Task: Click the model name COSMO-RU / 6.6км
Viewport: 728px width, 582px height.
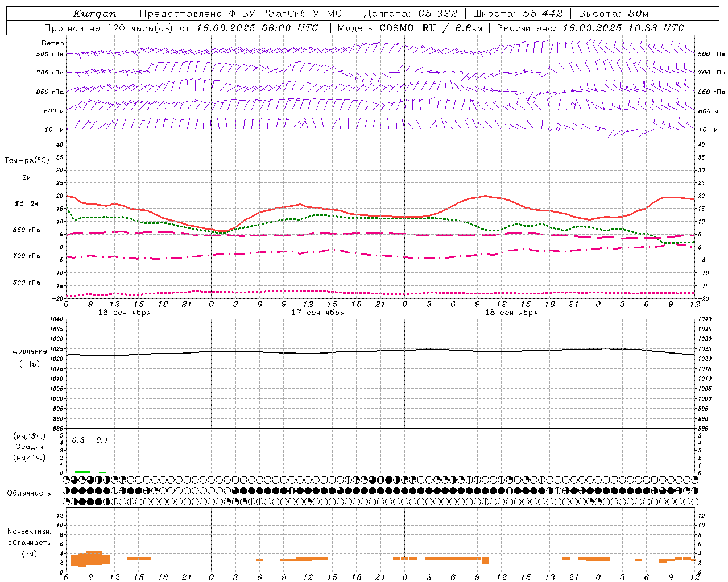Action: pyautogui.click(x=431, y=28)
